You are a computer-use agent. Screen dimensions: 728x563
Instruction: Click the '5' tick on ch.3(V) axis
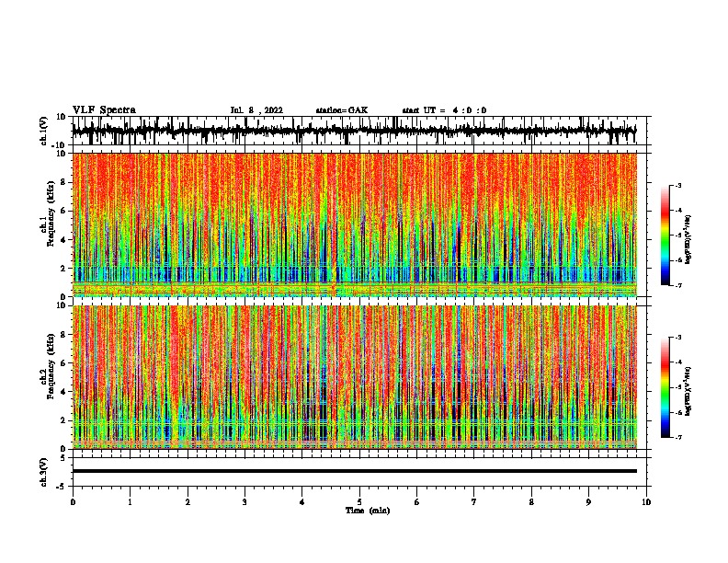pos(63,458)
